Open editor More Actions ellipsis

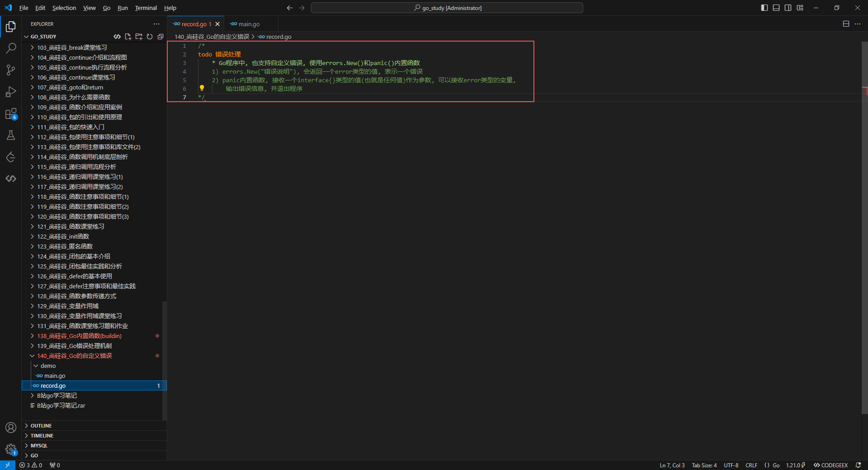point(858,24)
